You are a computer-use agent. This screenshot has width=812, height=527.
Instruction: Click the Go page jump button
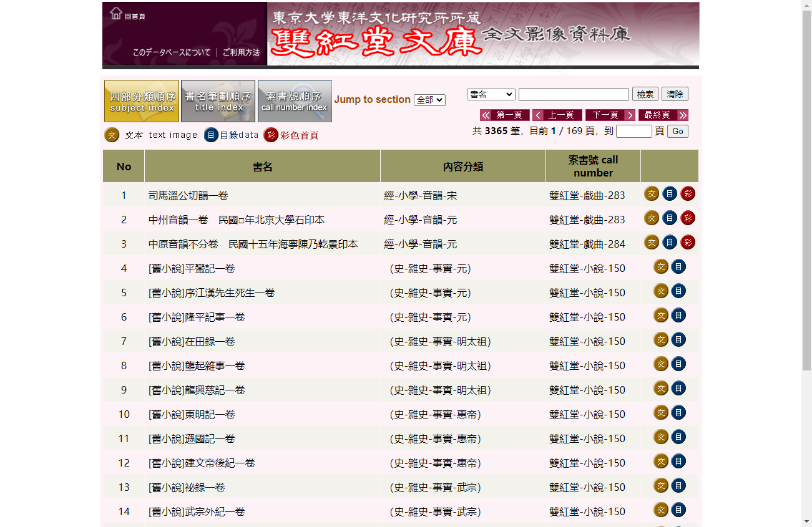point(678,131)
